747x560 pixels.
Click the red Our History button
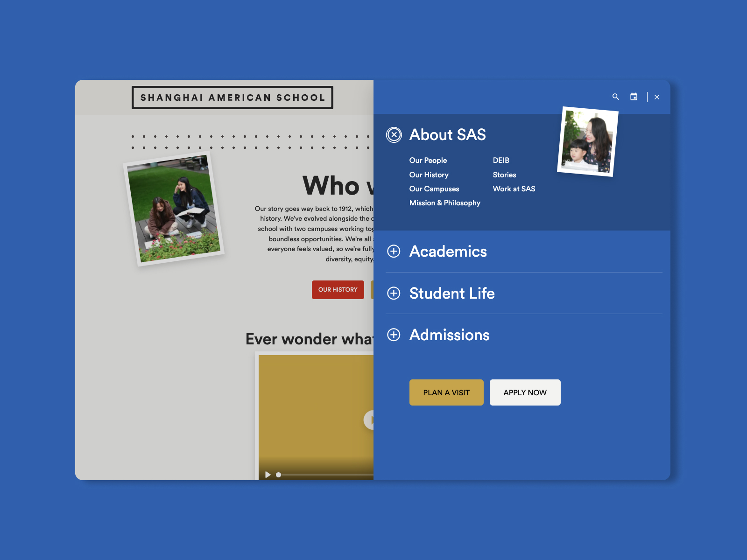pyautogui.click(x=338, y=290)
